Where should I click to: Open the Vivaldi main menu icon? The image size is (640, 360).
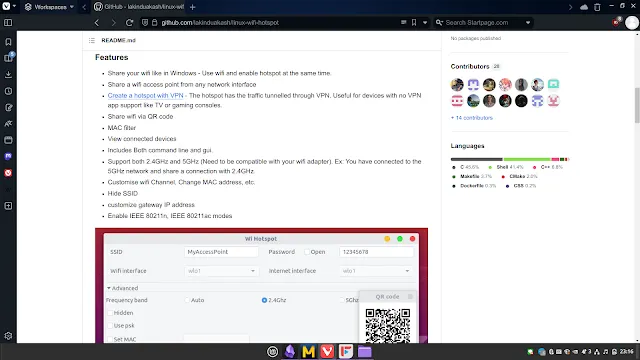click(7, 7)
